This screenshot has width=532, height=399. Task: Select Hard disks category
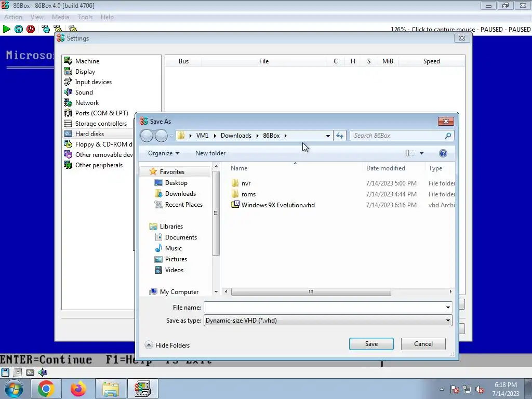pyautogui.click(x=89, y=134)
